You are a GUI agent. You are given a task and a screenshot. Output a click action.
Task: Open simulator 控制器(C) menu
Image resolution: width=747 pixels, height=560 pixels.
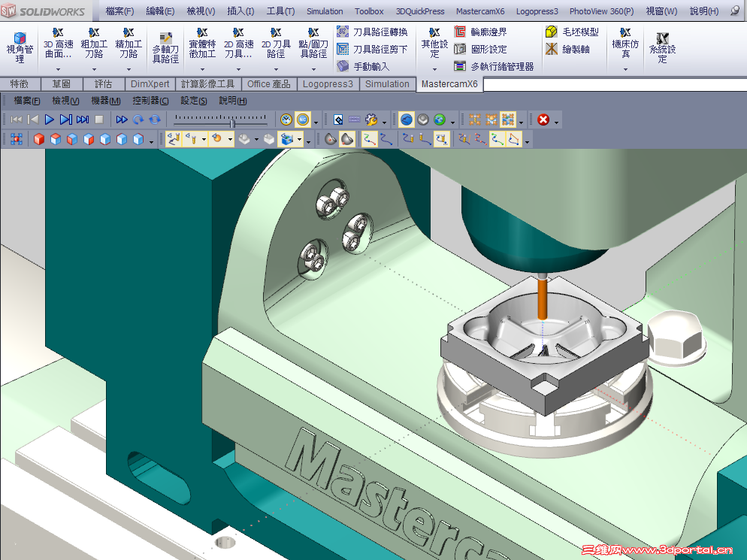click(150, 101)
